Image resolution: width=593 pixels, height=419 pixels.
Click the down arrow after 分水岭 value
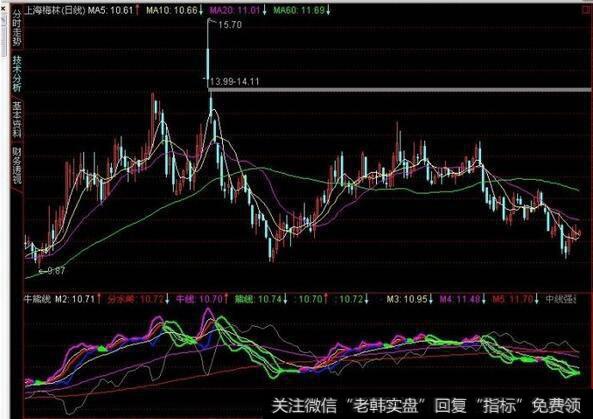[x=167, y=300]
